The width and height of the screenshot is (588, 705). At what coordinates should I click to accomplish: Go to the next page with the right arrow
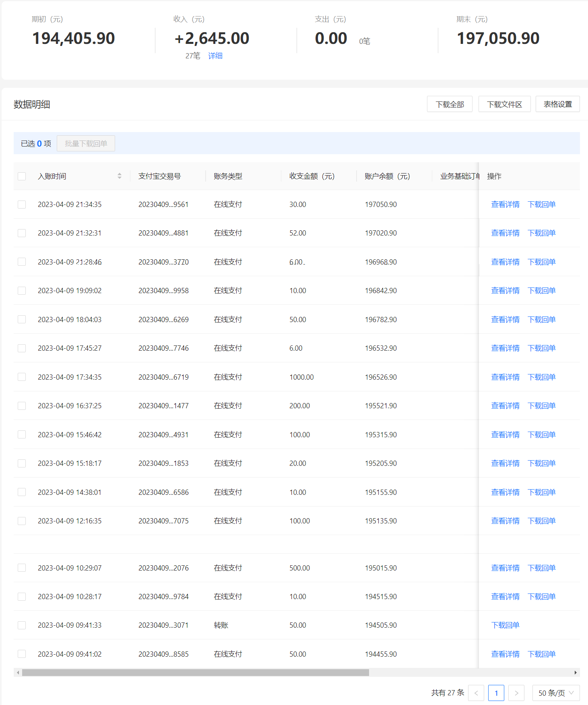point(516,693)
